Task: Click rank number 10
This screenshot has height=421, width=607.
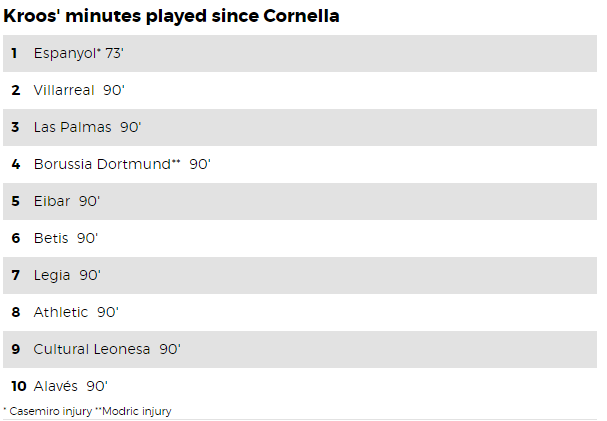Action: (19, 386)
